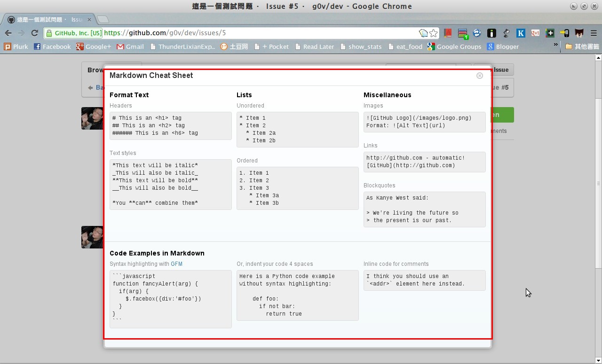Open the 其他書籤 bookmarks folder
Viewport: 602px width, 364px height.
click(x=582, y=46)
